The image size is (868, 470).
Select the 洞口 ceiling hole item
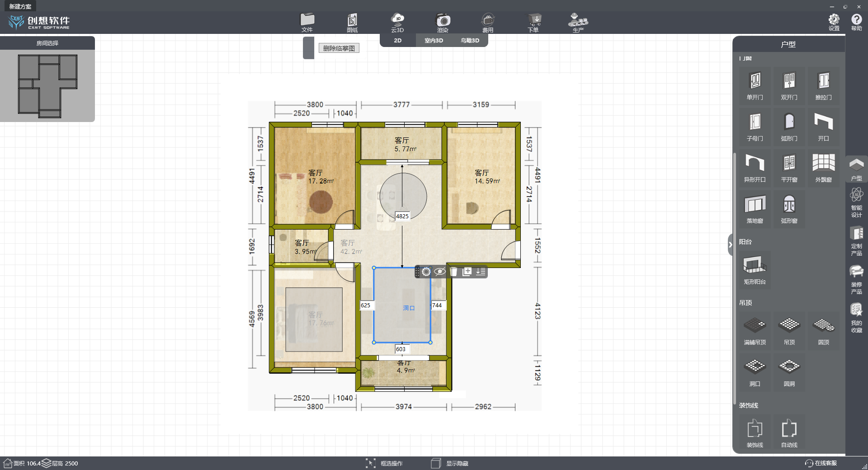pos(755,372)
